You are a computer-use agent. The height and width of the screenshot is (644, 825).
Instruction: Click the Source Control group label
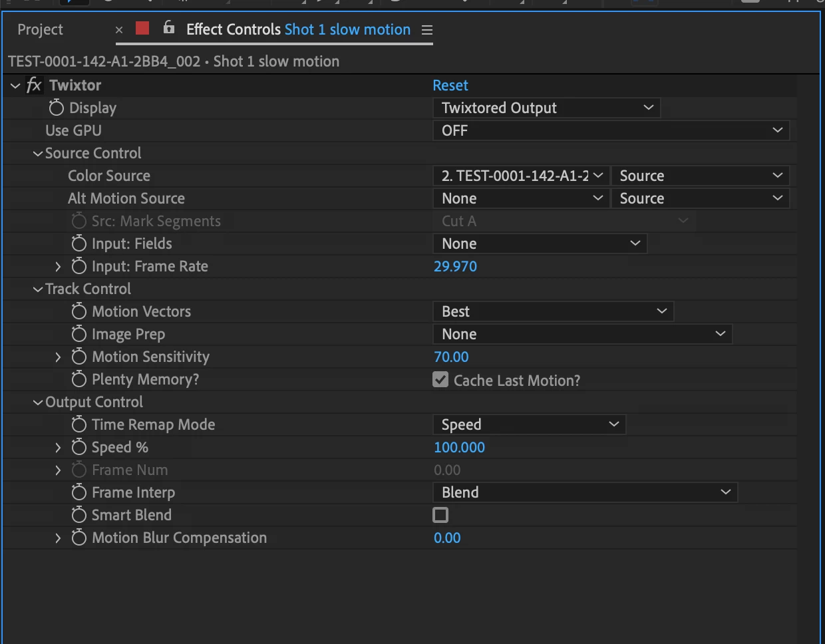[x=93, y=153]
